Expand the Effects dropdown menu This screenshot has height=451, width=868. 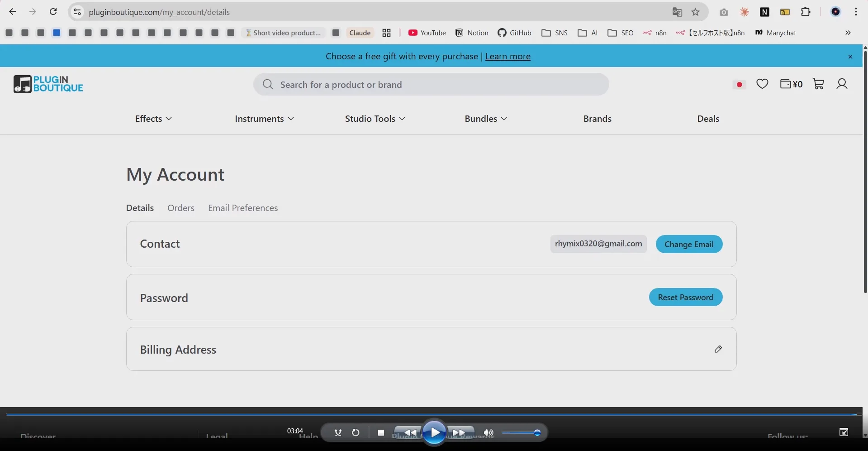click(x=153, y=119)
